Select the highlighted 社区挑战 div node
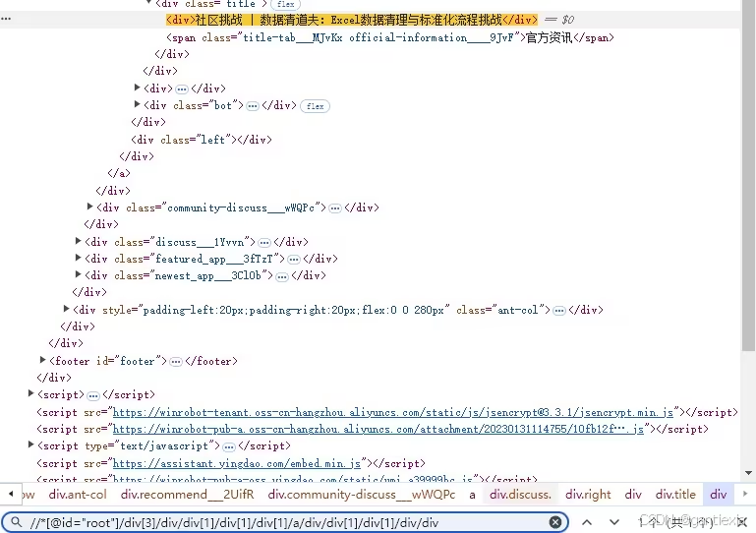 tap(352, 20)
